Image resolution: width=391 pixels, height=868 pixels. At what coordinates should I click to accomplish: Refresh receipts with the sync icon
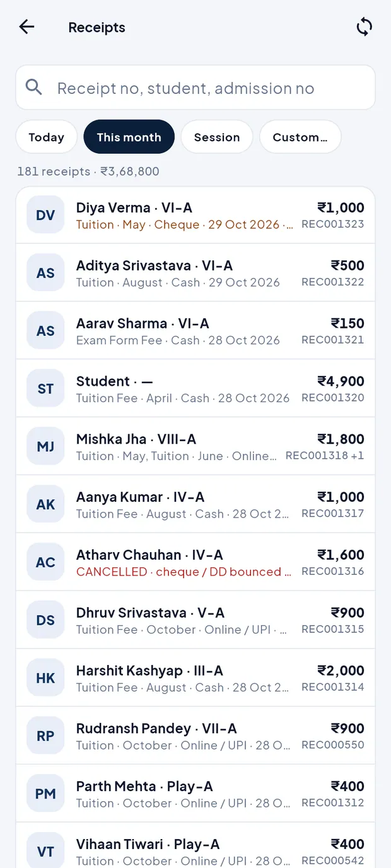(x=365, y=26)
